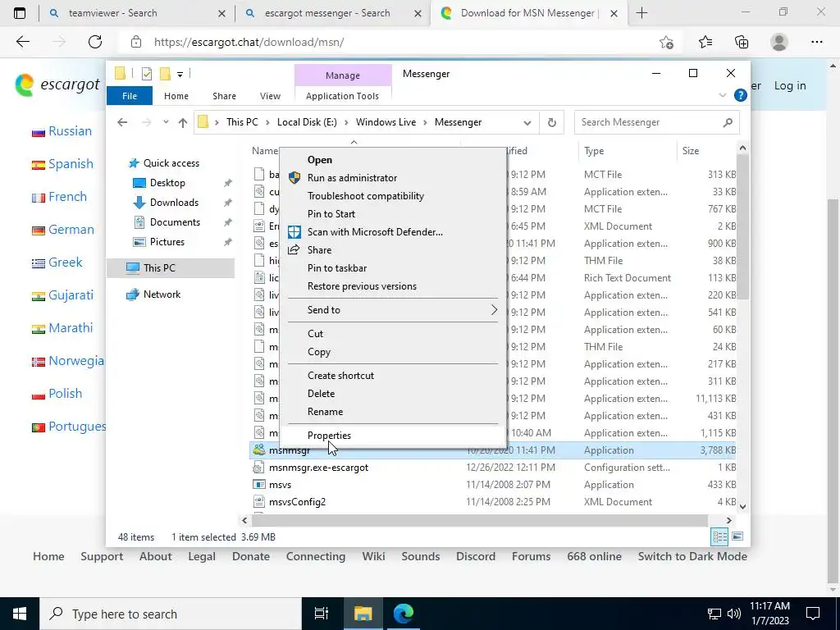
Task: Click horizontal scrollbar right arrow in Explorer
Action: (x=728, y=520)
